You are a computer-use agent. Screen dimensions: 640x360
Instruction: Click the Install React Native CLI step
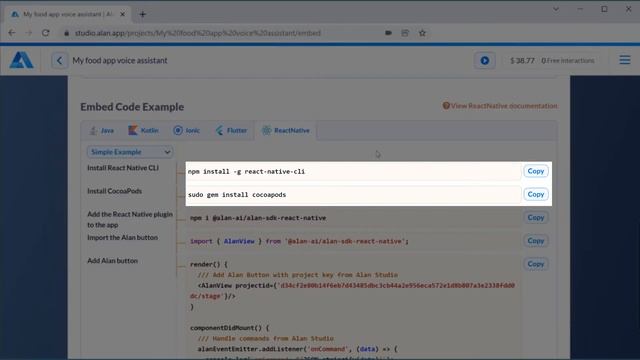(x=123, y=168)
